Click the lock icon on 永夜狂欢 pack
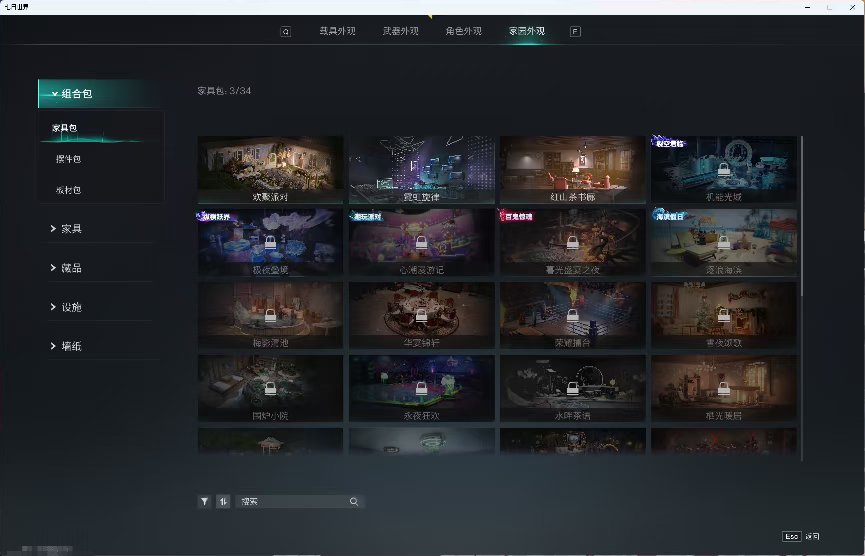 click(x=421, y=387)
